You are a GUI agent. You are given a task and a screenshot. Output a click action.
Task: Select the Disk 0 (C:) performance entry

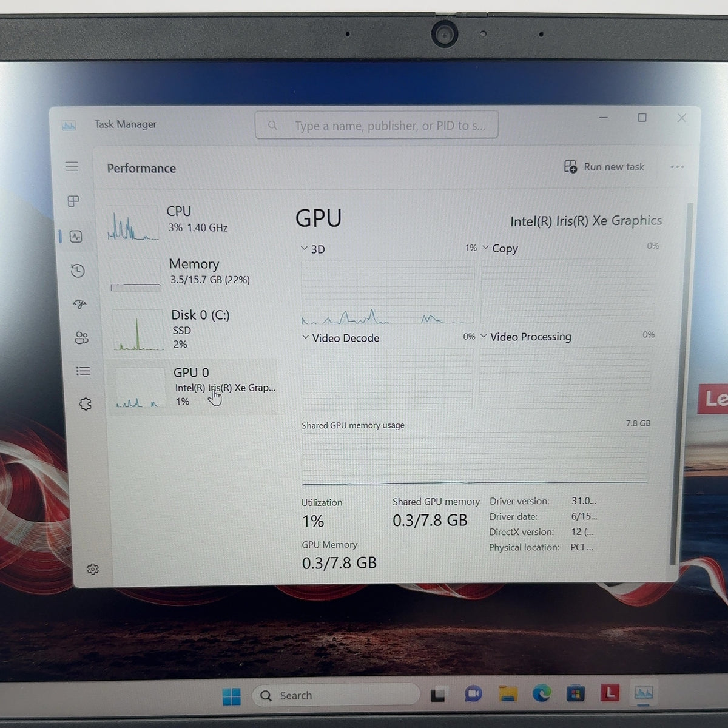coord(193,329)
